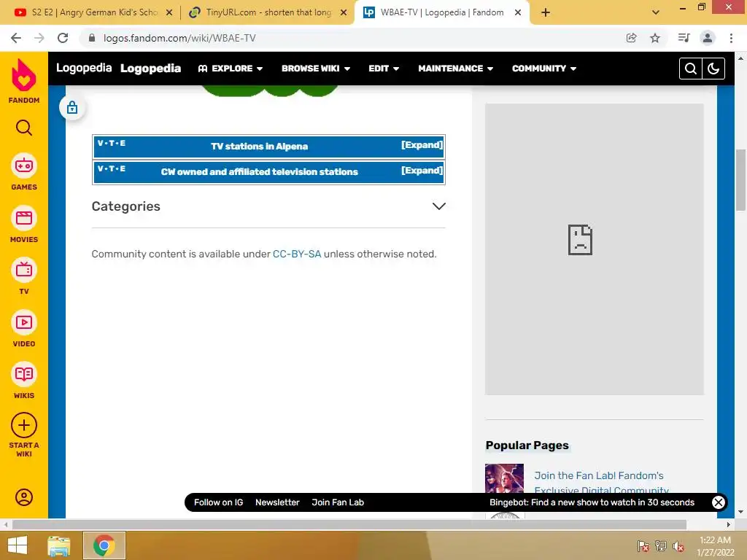Select the WBAE-TV Logopedia tab
This screenshot has height=560, width=747.
click(441, 12)
